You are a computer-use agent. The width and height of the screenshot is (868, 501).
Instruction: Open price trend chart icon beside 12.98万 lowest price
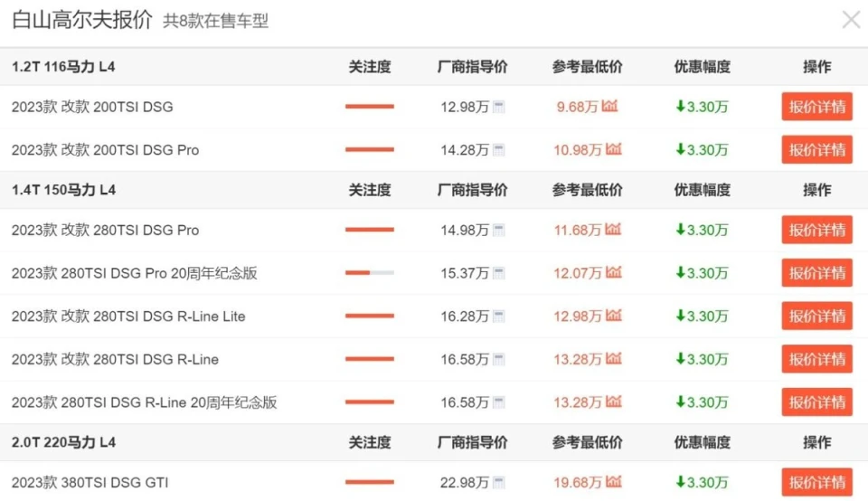(x=613, y=315)
